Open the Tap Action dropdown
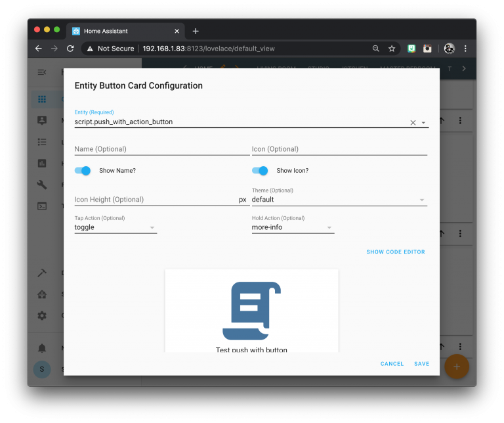This screenshot has height=423, width=504. (152, 228)
